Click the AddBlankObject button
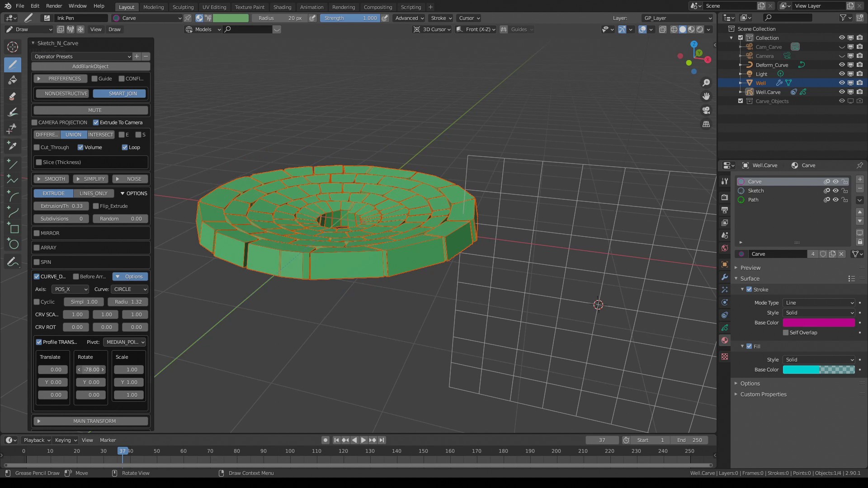This screenshot has height=488, width=868. pos(90,66)
